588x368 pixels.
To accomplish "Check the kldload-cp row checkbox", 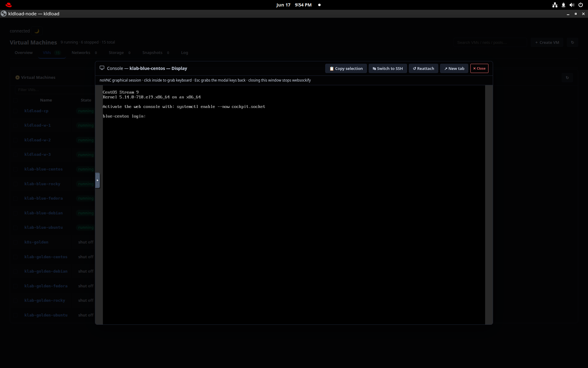I will coord(16,111).
